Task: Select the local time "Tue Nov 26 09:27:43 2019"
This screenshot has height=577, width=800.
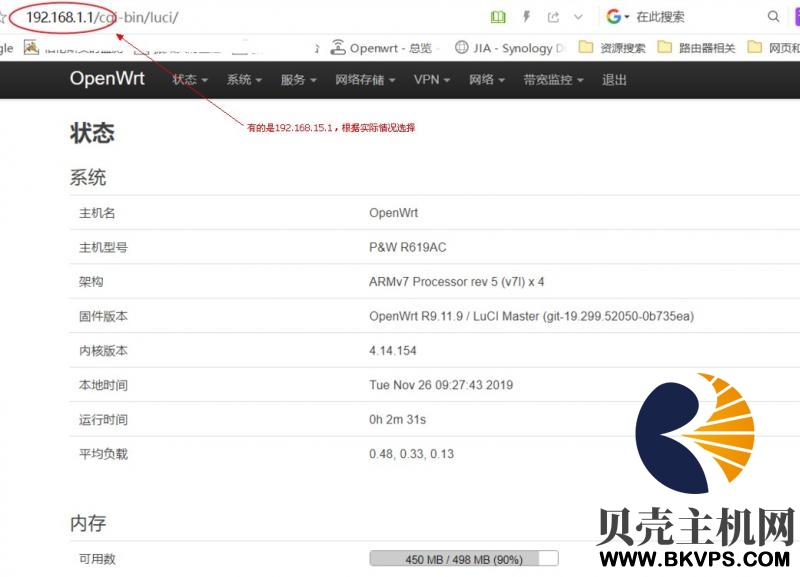Action: click(441, 385)
